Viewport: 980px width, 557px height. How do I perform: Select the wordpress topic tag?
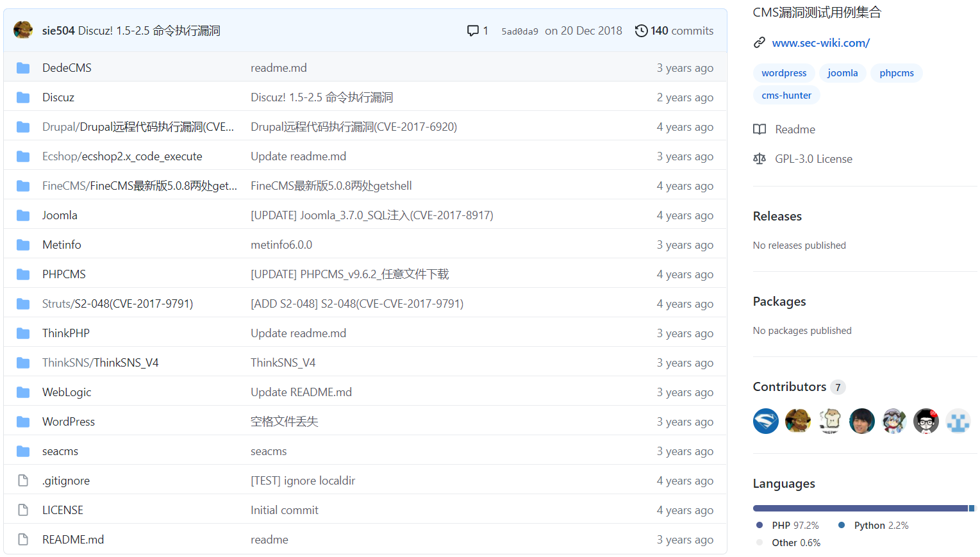(x=784, y=72)
